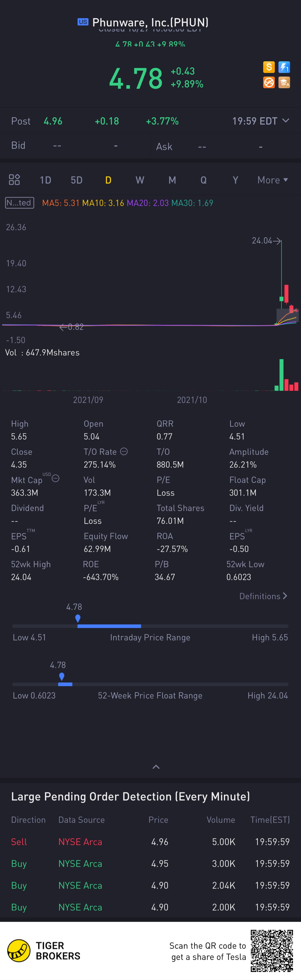Tap the 52-Week Price Float Range pin
This screenshot has width=301, height=980.
click(62, 676)
